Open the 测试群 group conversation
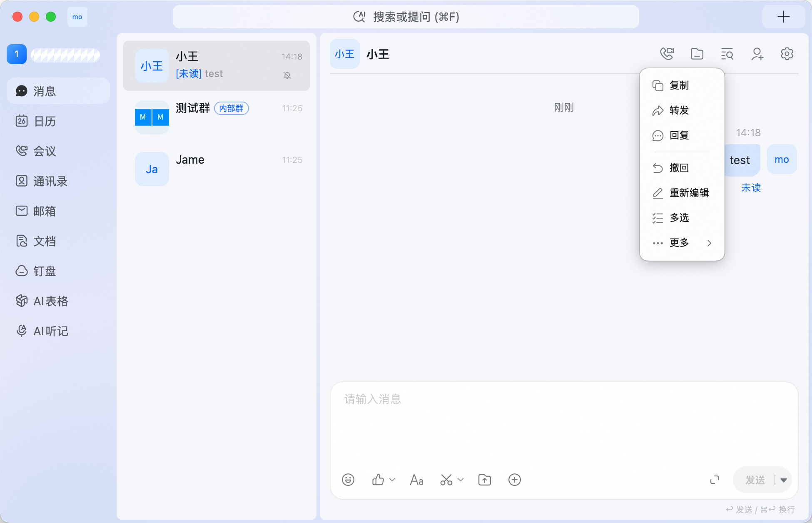 pyautogui.click(x=217, y=117)
